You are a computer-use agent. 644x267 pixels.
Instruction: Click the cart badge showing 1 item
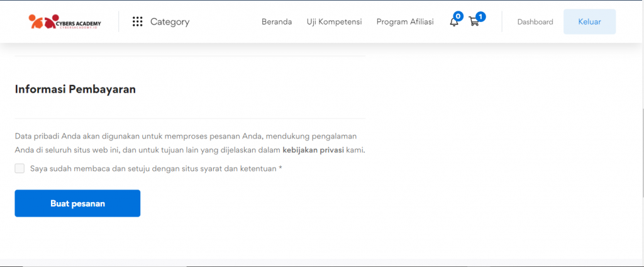tap(480, 16)
